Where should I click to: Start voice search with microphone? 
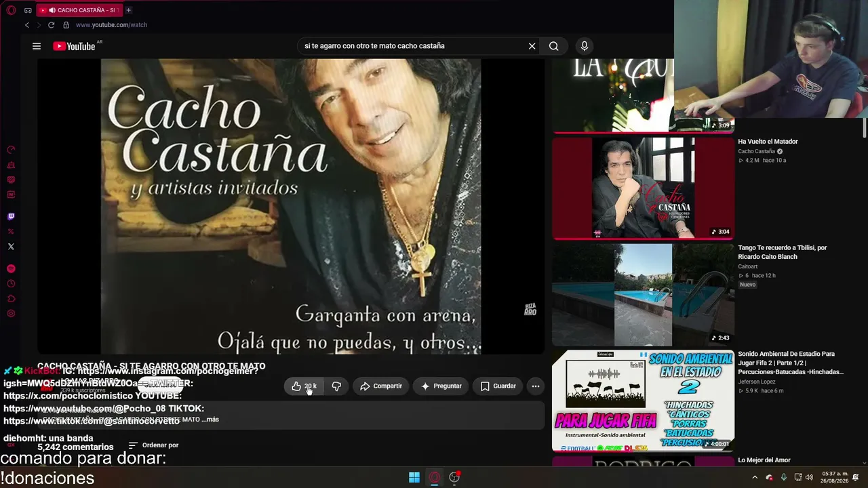click(585, 46)
